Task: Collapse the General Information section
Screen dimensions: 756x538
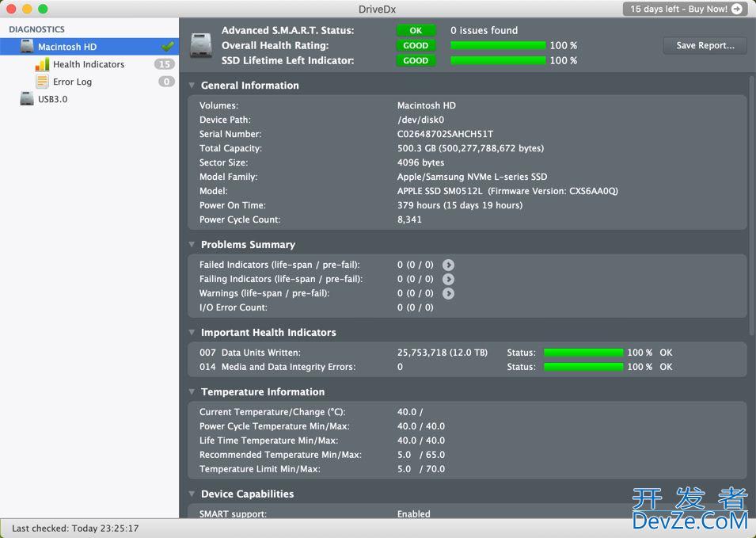Action: (x=192, y=86)
